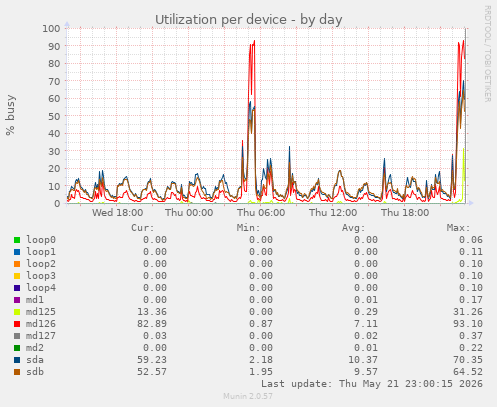Click the 'Thu 00:00' x-axis label
The width and height of the screenshot is (497, 407).
coord(189,213)
